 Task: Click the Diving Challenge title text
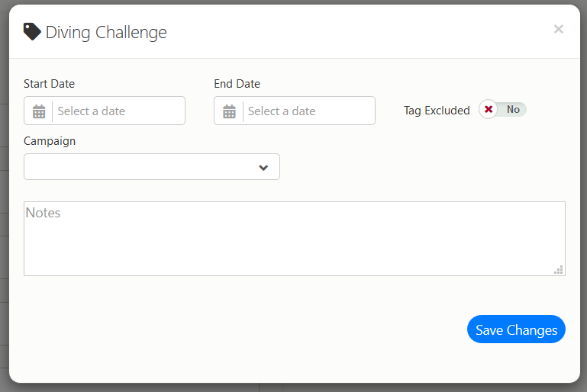[x=106, y=32]
